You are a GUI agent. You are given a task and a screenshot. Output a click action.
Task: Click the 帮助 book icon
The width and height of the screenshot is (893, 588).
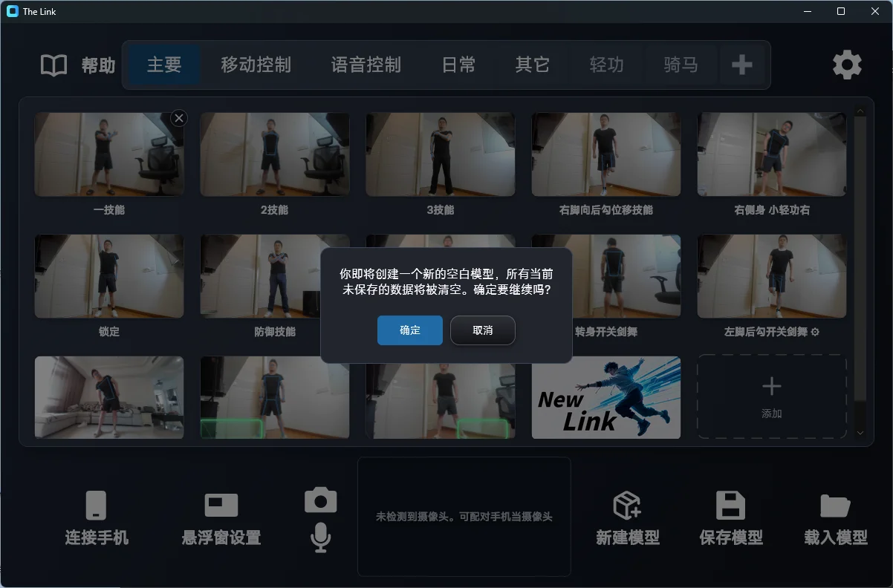(53, 65)
